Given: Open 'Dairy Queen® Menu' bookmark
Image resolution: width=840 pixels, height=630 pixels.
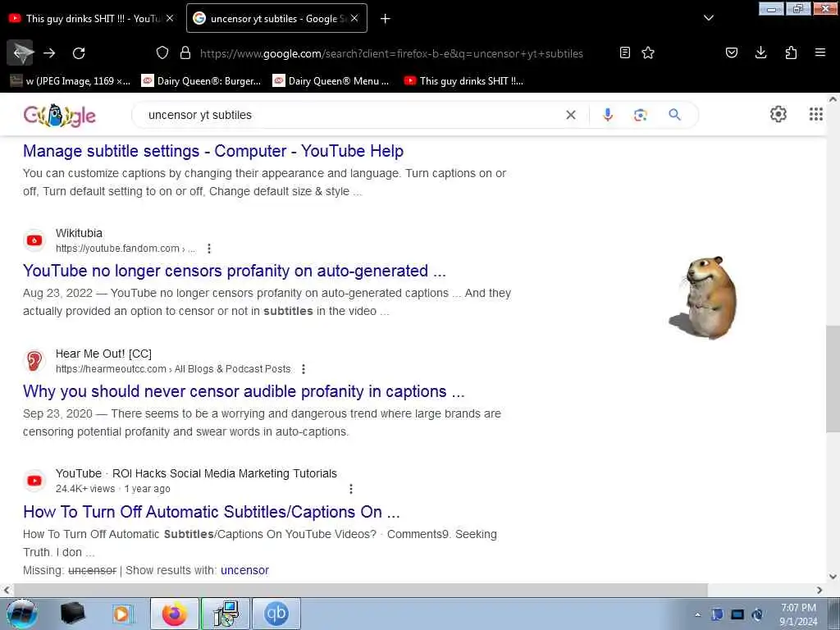Looking at the screenshot, I should (331, 81).
